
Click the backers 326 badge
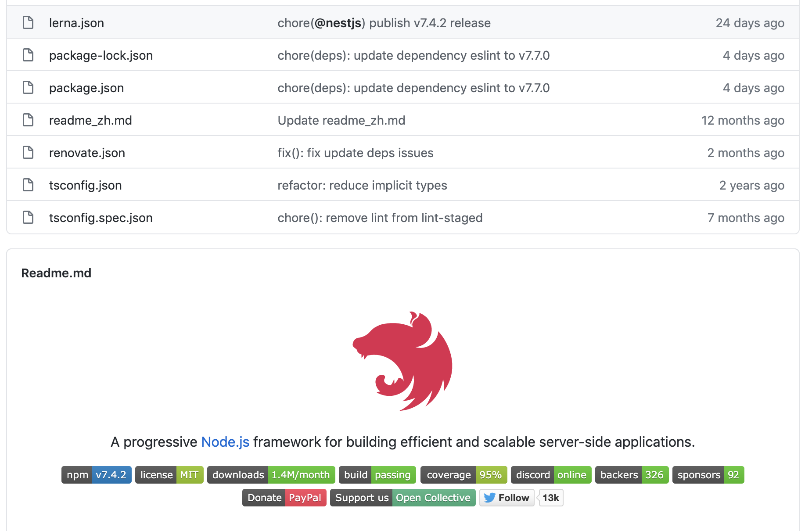pyautogui.click(x=632, y=475)
